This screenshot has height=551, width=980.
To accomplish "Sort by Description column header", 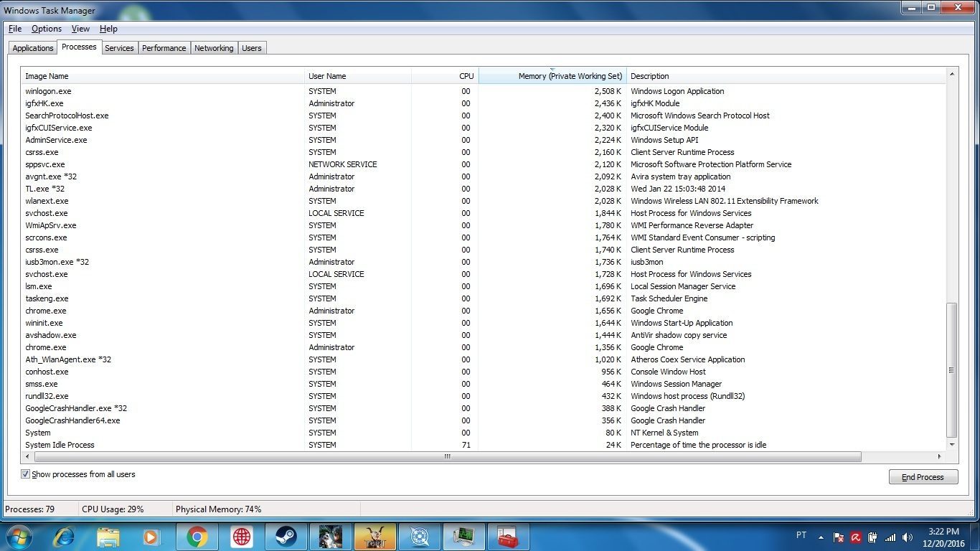I will point(786,76).
